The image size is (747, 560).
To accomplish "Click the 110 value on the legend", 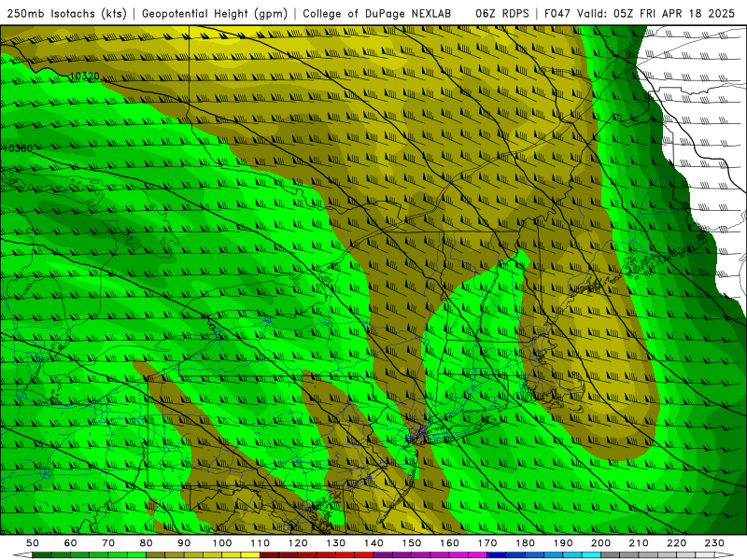I will tap(261, 543).
